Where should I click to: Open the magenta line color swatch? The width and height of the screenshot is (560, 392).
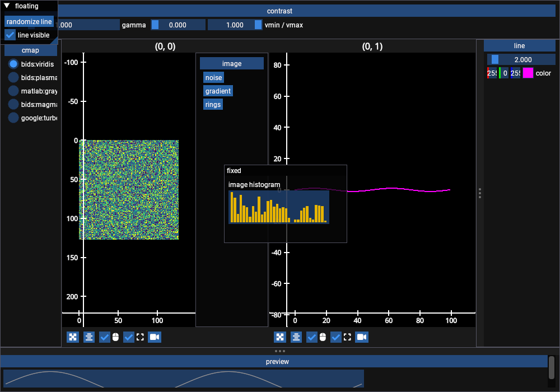click(x=528, y=73)
